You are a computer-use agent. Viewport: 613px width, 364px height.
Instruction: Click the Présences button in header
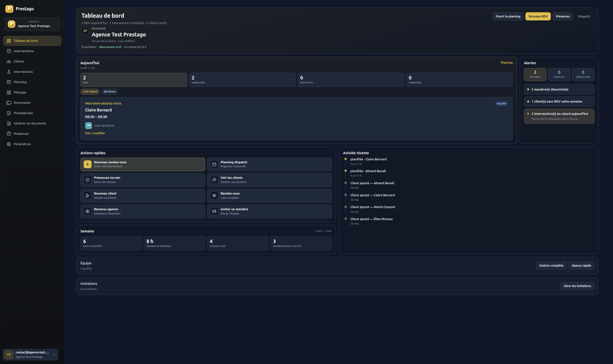pyautogui.click(x=563, y=16)
